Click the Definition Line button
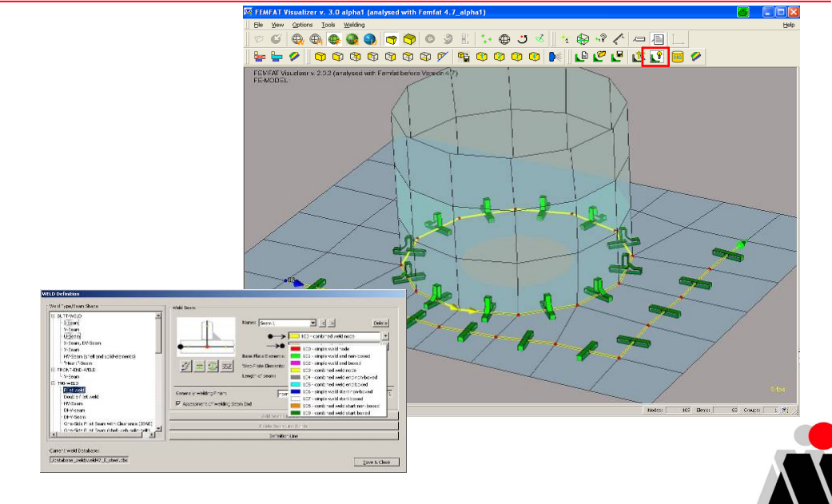The width and height of the screenshot is (832, 504). click(284, 436)
